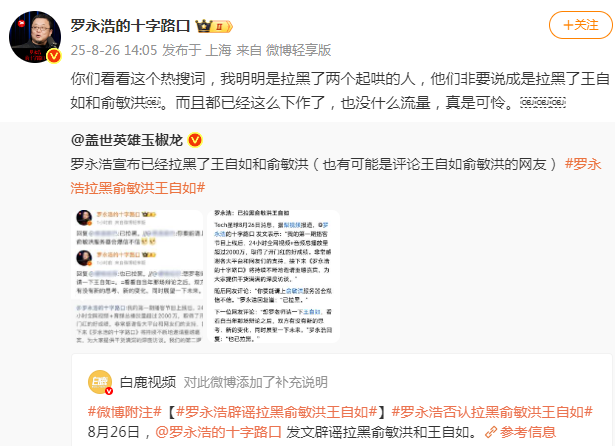Viewport: 615px width, 446px height.
Task: Open the #微博附注# hashtag
Action: click(125, 412)
